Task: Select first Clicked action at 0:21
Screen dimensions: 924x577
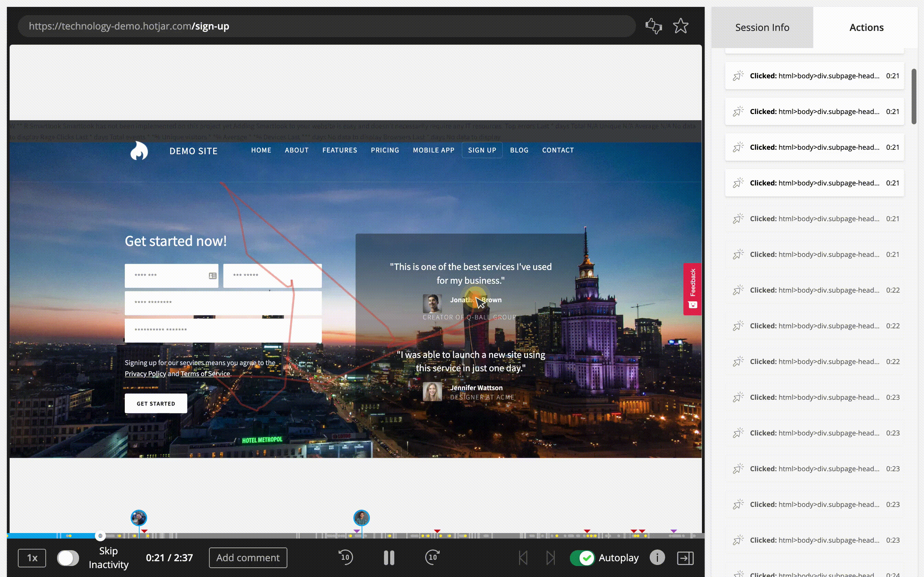Action: (814, 76)
